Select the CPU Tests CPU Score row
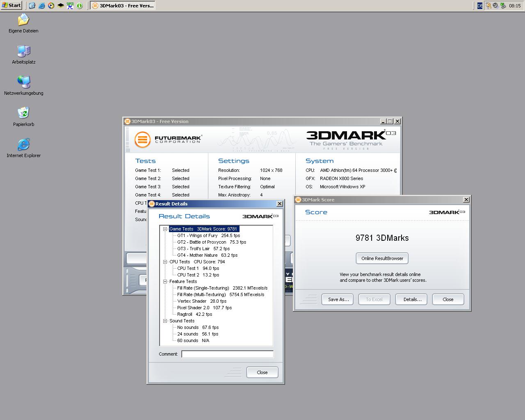 click(197, 262)
